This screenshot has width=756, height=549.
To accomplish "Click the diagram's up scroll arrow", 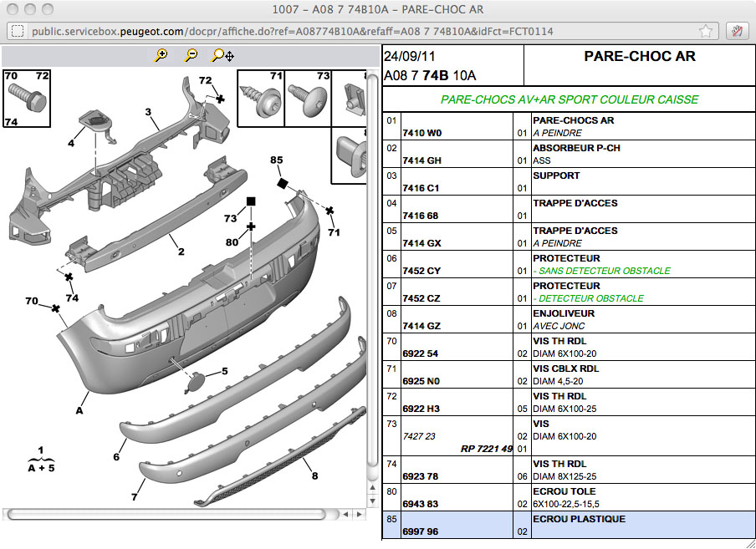I will (x=372, y=488).
